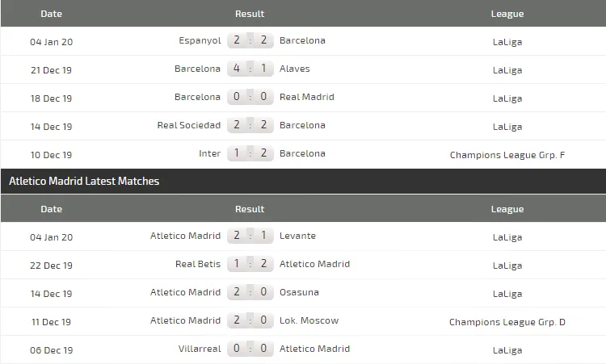This screenshot has height=364, width=606.
Task: Click the 2:1 score against Levante
Action: pyautogui.click(x=250, y=236)
